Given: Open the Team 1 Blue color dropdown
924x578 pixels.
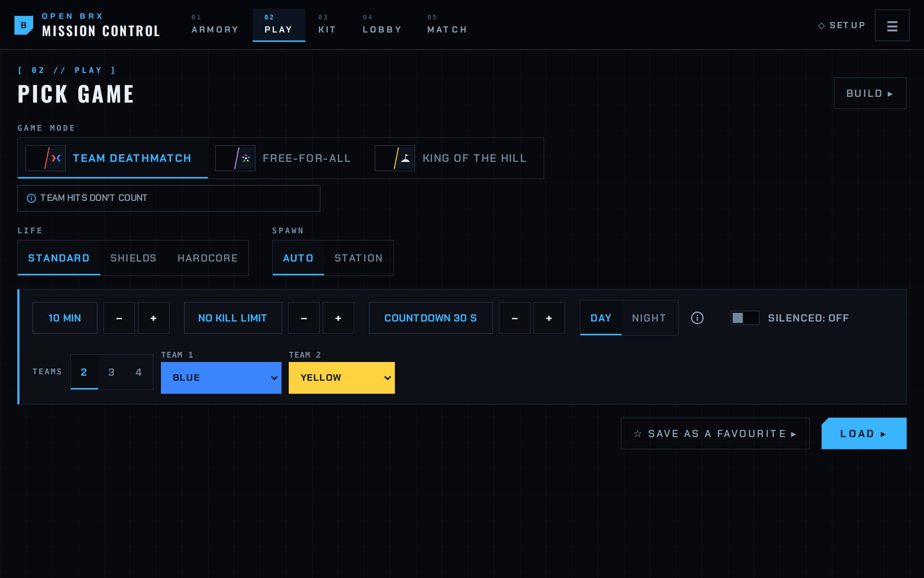Looking at the screenshot, I should [x=221, y=378].
